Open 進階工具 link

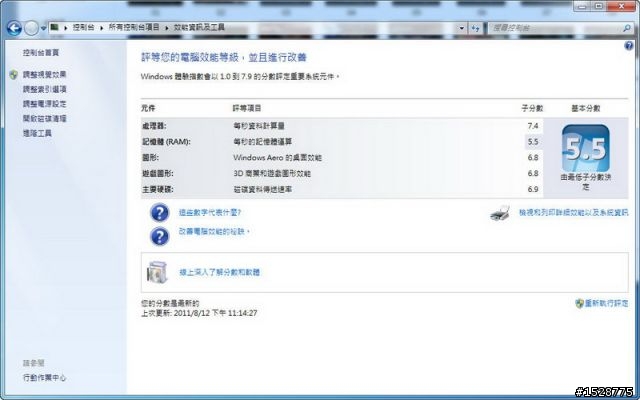coord(37,133)
